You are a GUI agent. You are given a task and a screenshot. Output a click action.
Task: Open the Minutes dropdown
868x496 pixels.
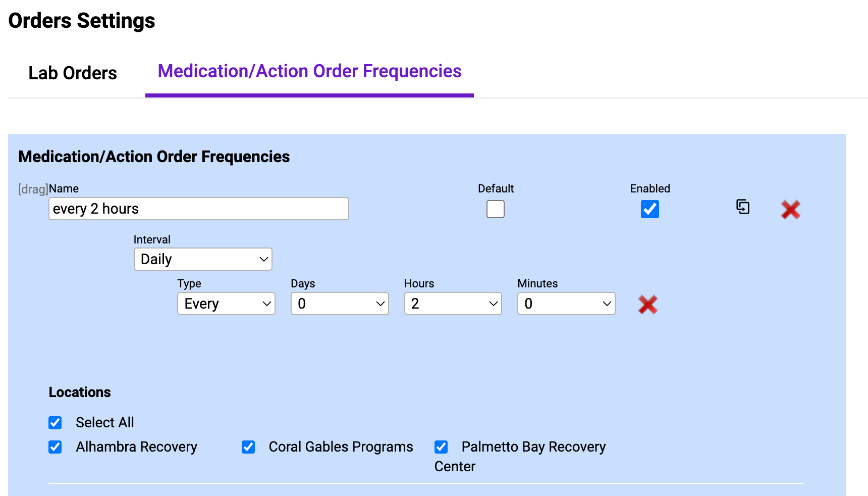coord(566,304)
